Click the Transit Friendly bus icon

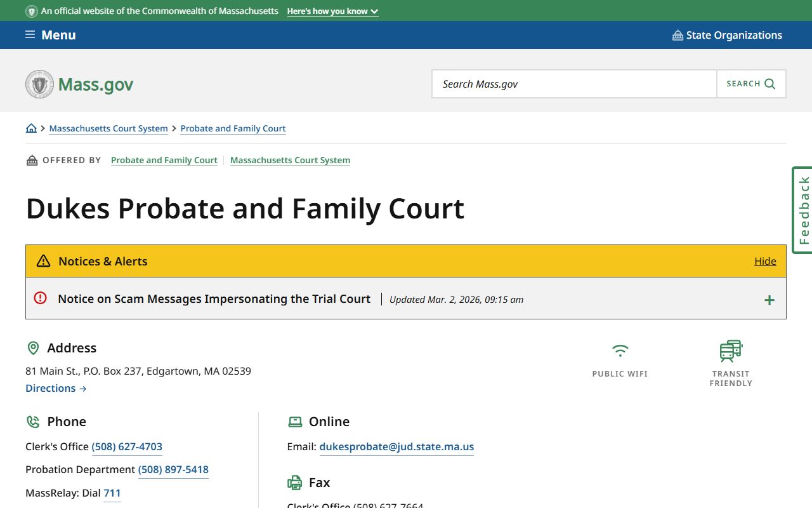coord(731,351)
